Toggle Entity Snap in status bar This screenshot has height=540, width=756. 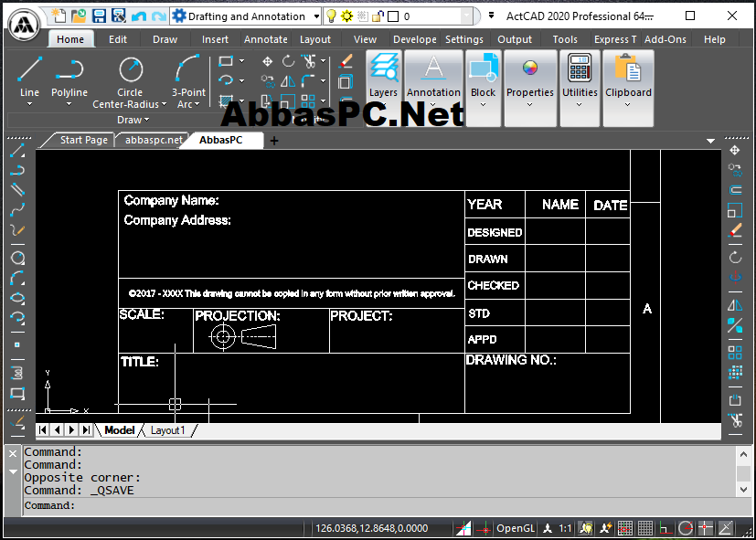point(706,528)
